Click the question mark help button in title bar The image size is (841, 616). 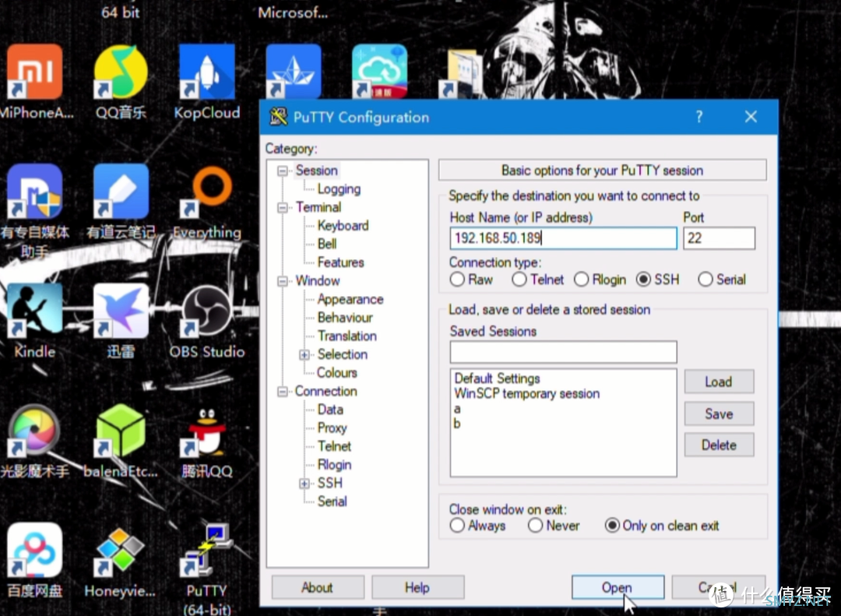coord(698,117)
